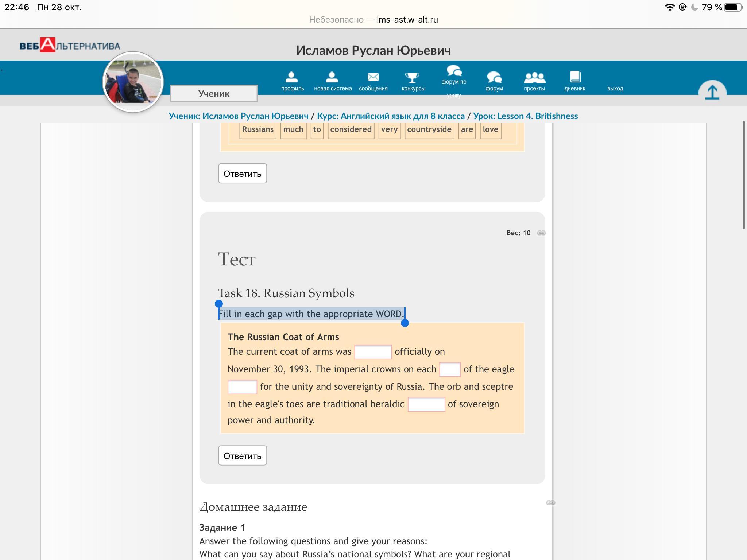Viewport: 747px width, 560px height.
Task: Tap the rotation lock status icon
Action: pos(682,7)
